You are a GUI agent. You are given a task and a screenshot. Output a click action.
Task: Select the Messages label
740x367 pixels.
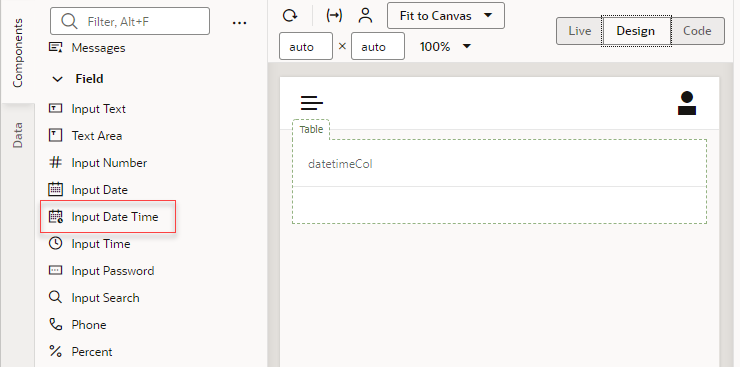pos(98,48)
